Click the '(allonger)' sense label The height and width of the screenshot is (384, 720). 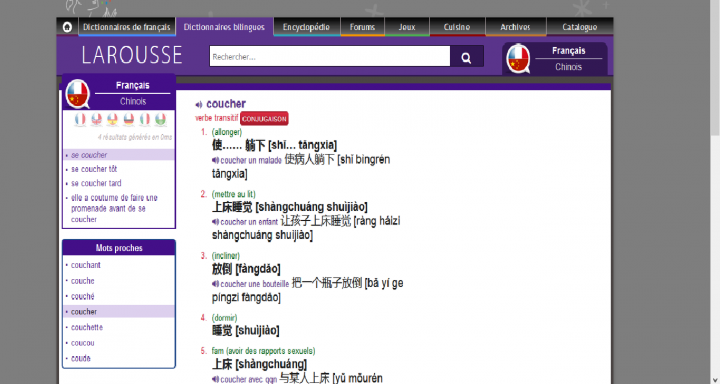(x=227, y=132)
